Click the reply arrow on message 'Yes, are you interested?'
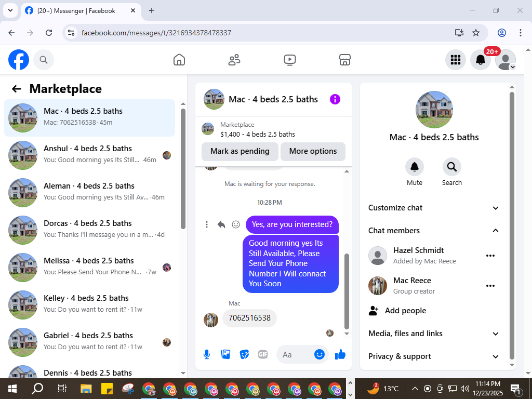The image size is (532, 399). click(221, 224)
